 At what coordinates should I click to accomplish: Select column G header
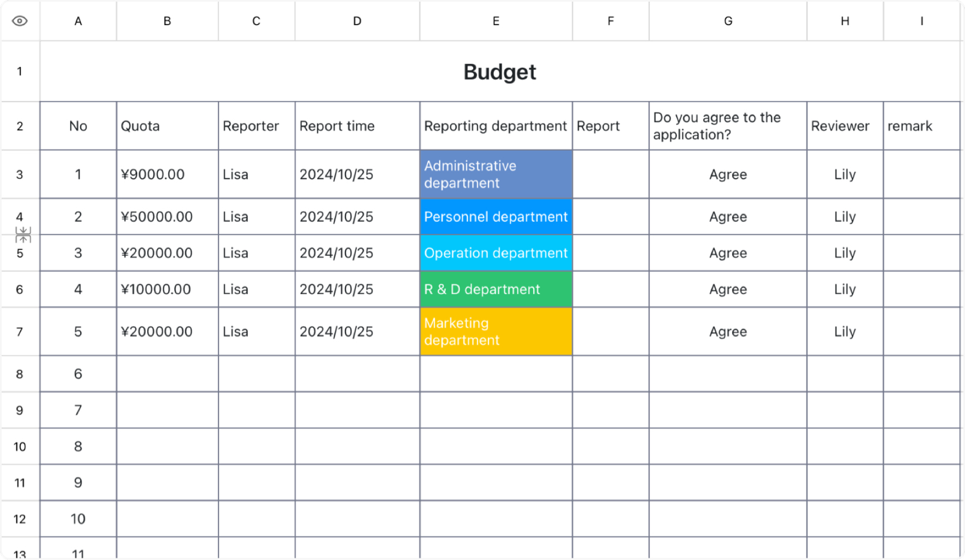pos(728,21)
